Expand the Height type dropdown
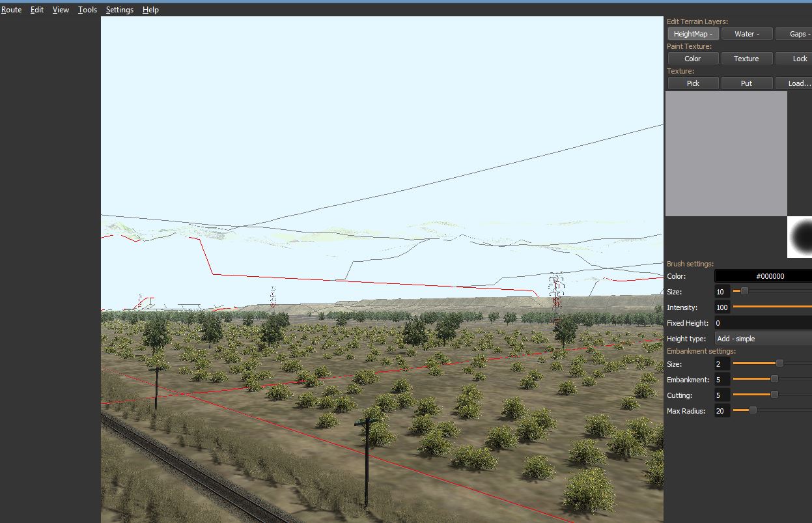812x523 pixels. click(x=763, y=339)
